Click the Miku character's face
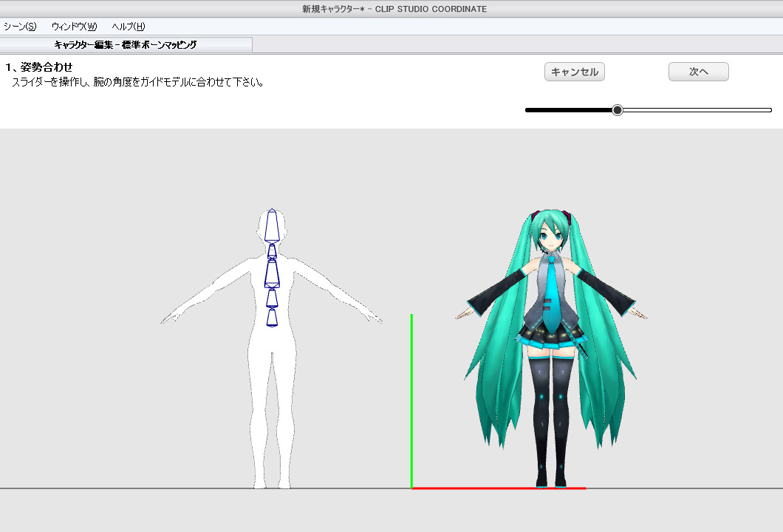The image size is (783, 532). 549,236
